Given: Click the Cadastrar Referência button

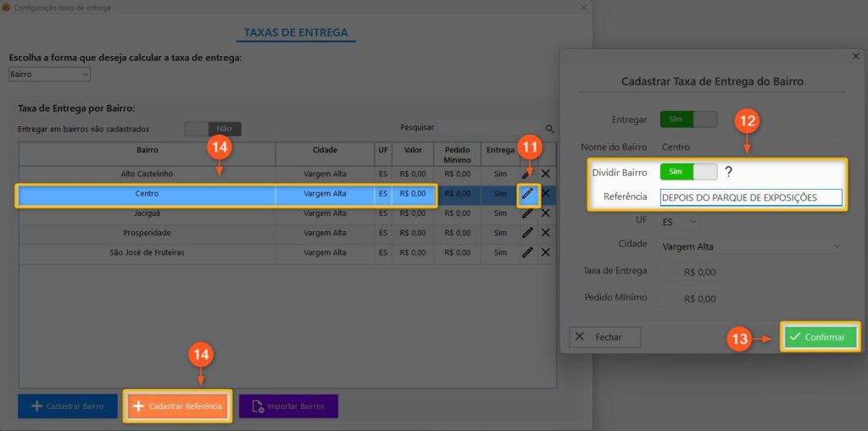Looking at the screenshot, I should tap(177, 406).
